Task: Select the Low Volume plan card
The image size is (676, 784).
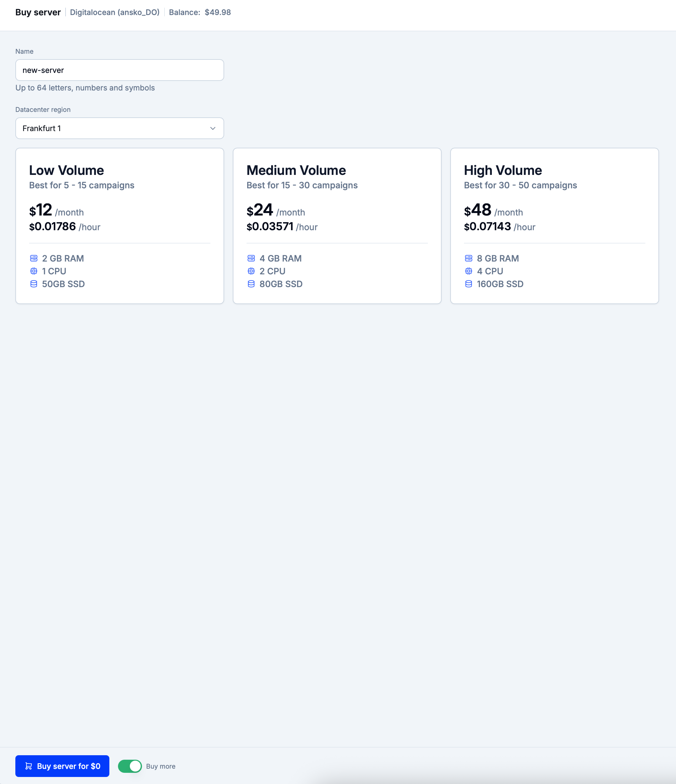Action: point(120,226)
